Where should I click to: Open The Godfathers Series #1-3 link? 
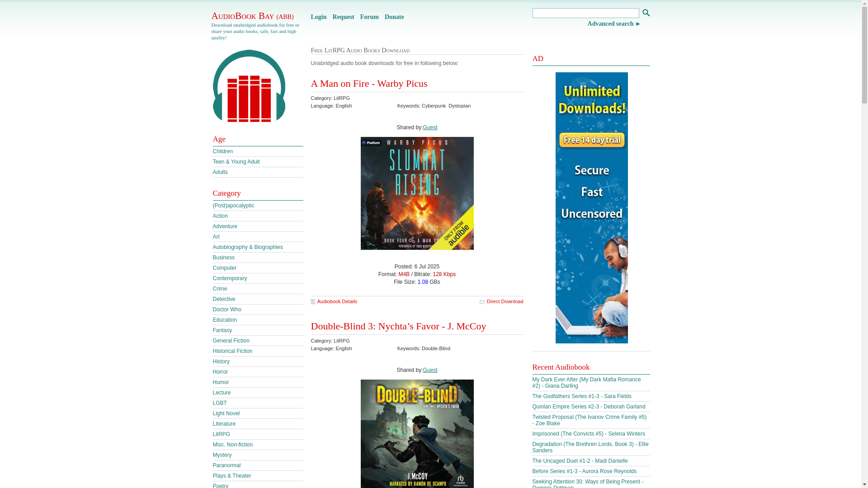pyautogui.click(x=582, y=396)
